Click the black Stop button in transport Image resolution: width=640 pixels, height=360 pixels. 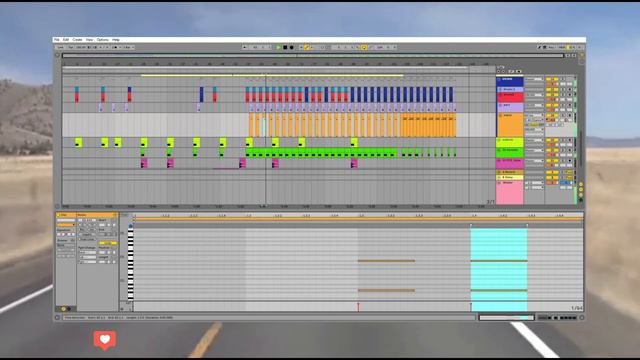[x=285, y=47]
